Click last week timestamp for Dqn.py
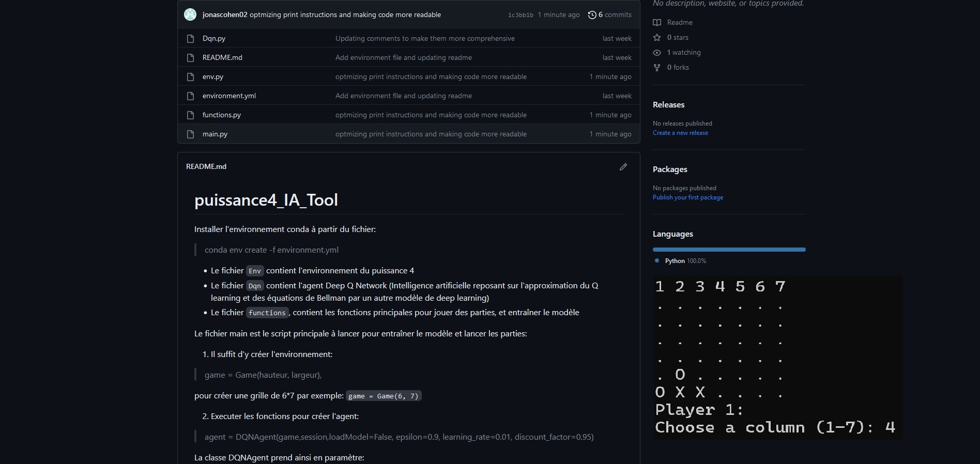The image size is (980, 464). (x=617, y=38)
